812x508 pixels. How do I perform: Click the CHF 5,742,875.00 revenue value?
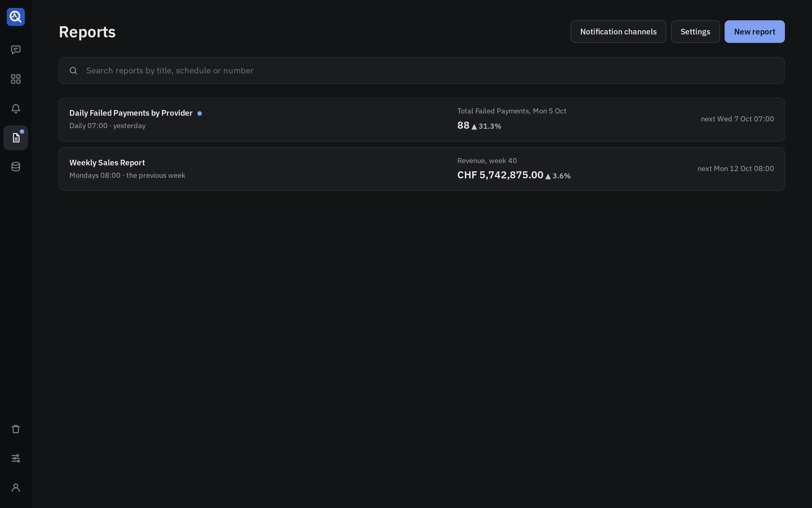click(x=500, y=175)
